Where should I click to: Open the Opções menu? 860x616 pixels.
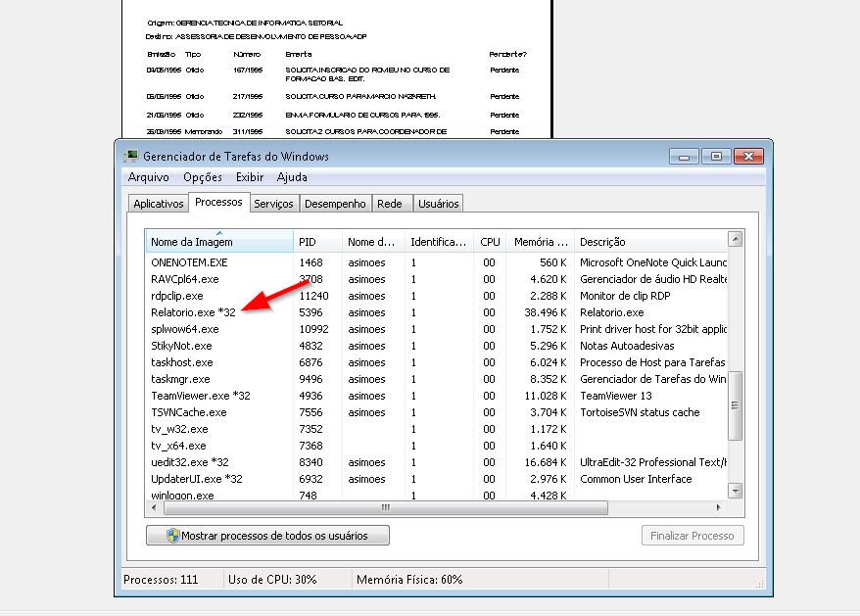point(203,177)
